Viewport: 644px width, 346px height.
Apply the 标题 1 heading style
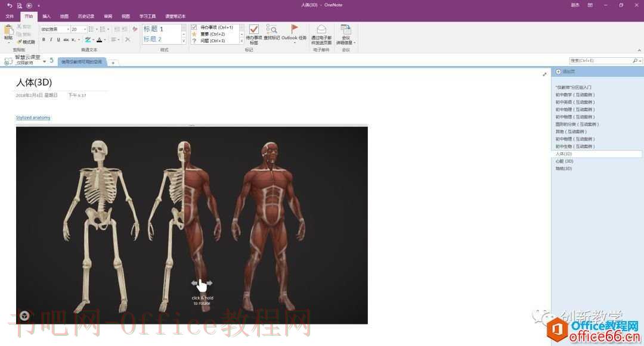point(153,29)
